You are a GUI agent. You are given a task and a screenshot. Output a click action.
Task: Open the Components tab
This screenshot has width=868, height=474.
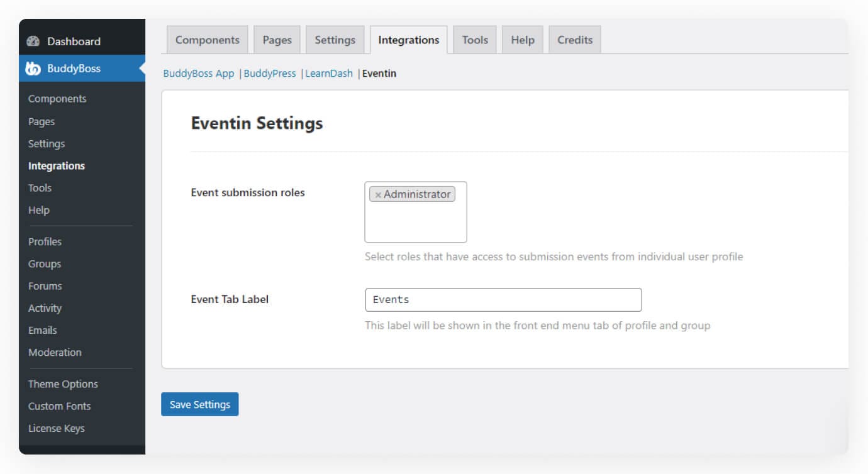(x=208, y=40)
